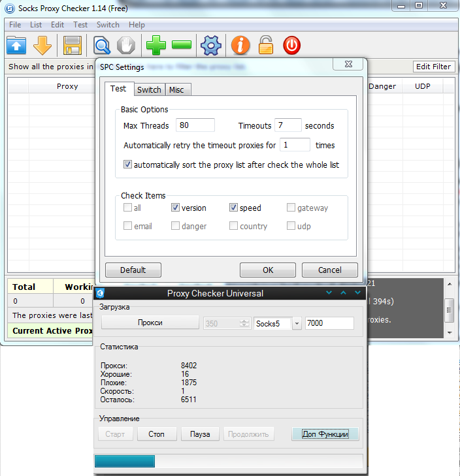Click Socks Proxy Checker title bar icon
Image resolution: width=460 pixels, height=476 pixels.
tap(9, 8)
